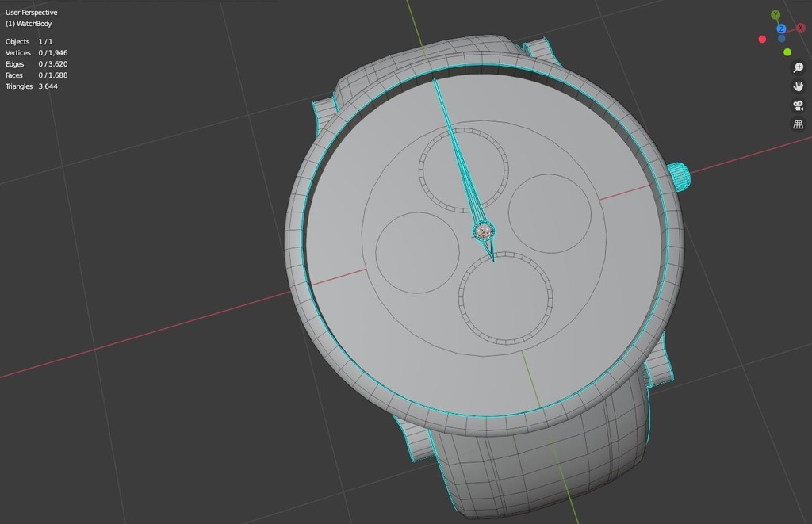
Task: Toggle into camera perspective using the camera icon
Action: (x=798, y=105)
